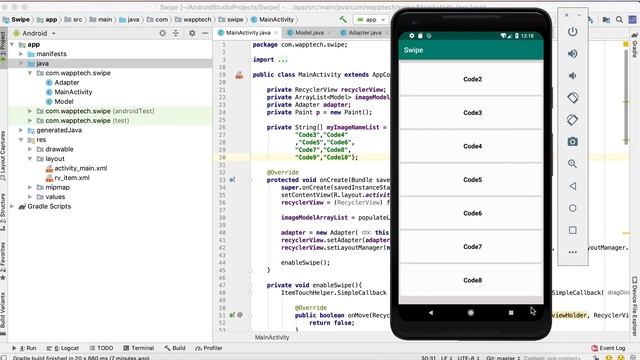Click the MainActivity breadcrumb in navigation bar
The height and width of the screenshot is (360, 640).
(272, 20)
